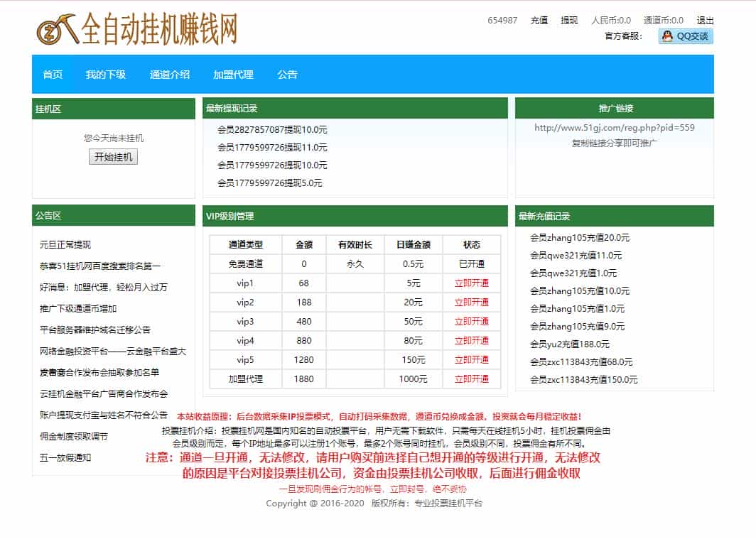Click the 开始挂机 button
Screen dimensions: 756x539
pos(113,156)
